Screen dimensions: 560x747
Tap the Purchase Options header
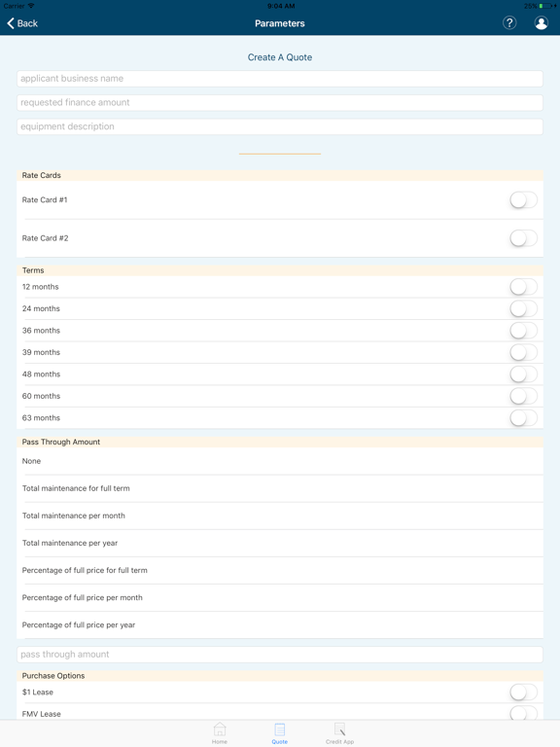280,676
